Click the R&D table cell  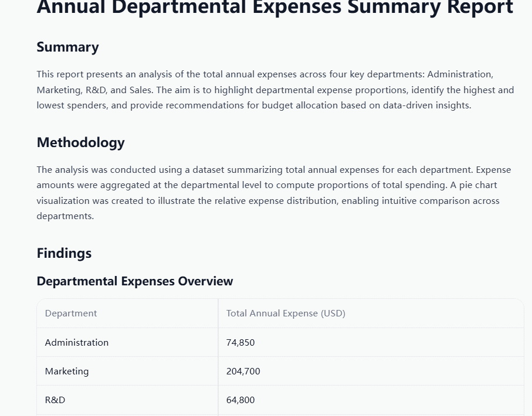tap(55, 400)
